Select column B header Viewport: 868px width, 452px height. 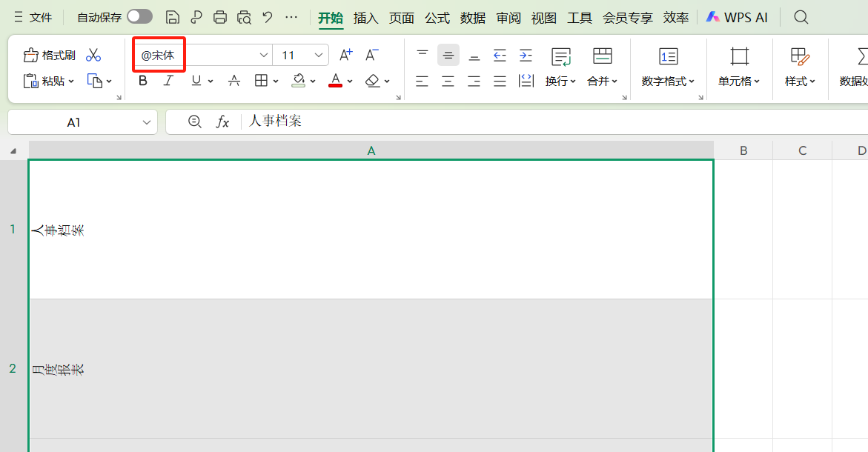[x=743, y=150]
